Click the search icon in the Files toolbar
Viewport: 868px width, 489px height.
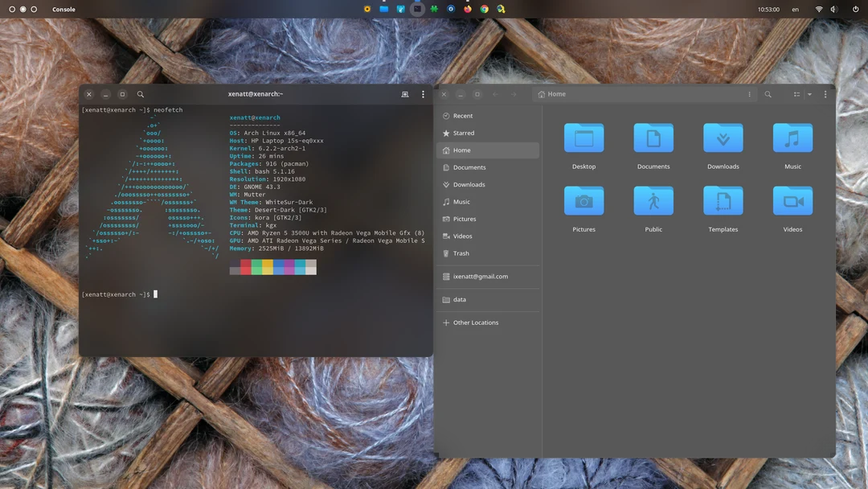tap(768, 94)
